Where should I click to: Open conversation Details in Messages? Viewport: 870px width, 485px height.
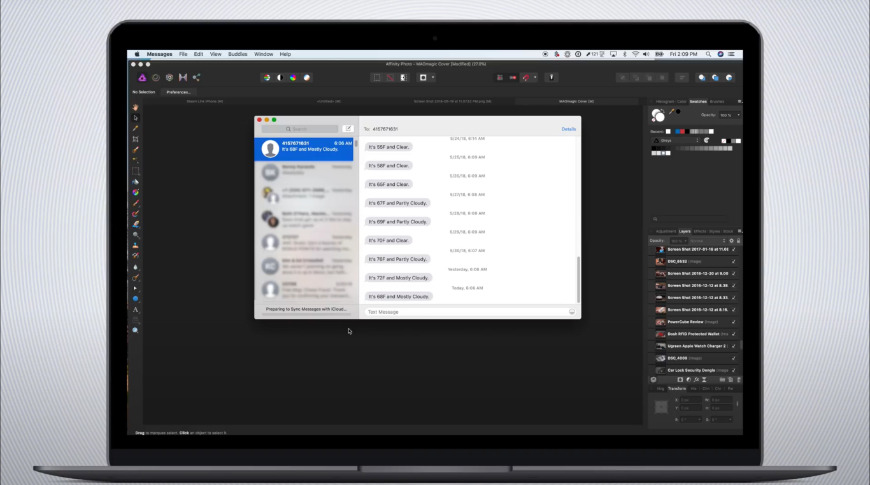[569, 129]
